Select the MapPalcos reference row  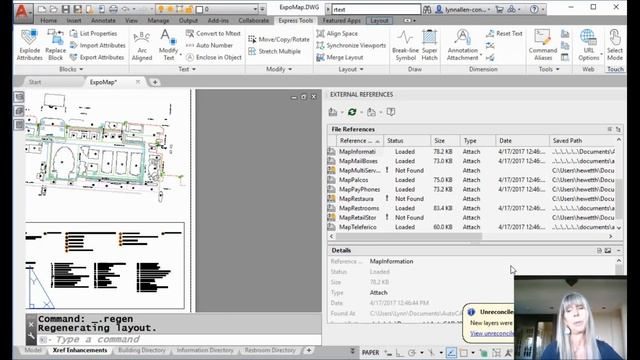tap(471, 180)
